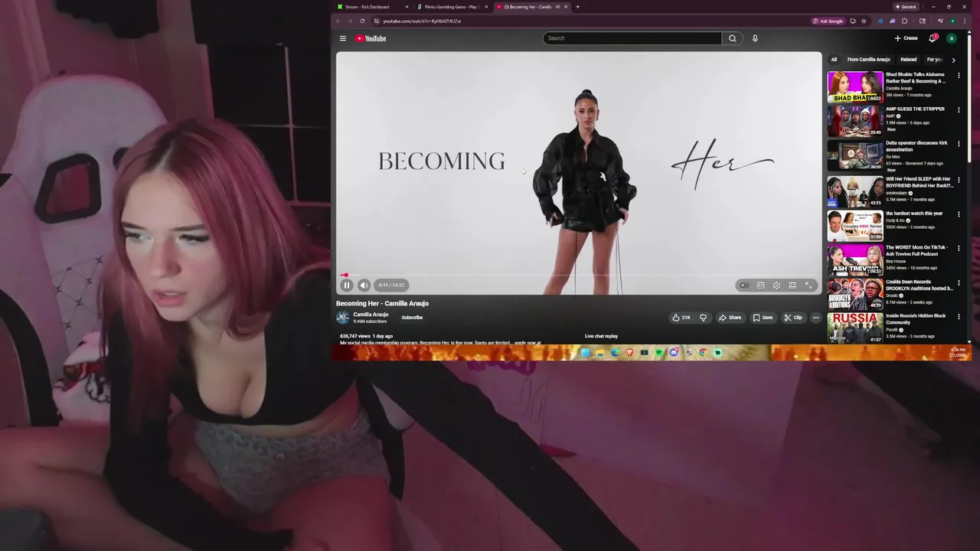
Task: Subscribe to Camilla Araujo channel
Action: pos(412,318)
